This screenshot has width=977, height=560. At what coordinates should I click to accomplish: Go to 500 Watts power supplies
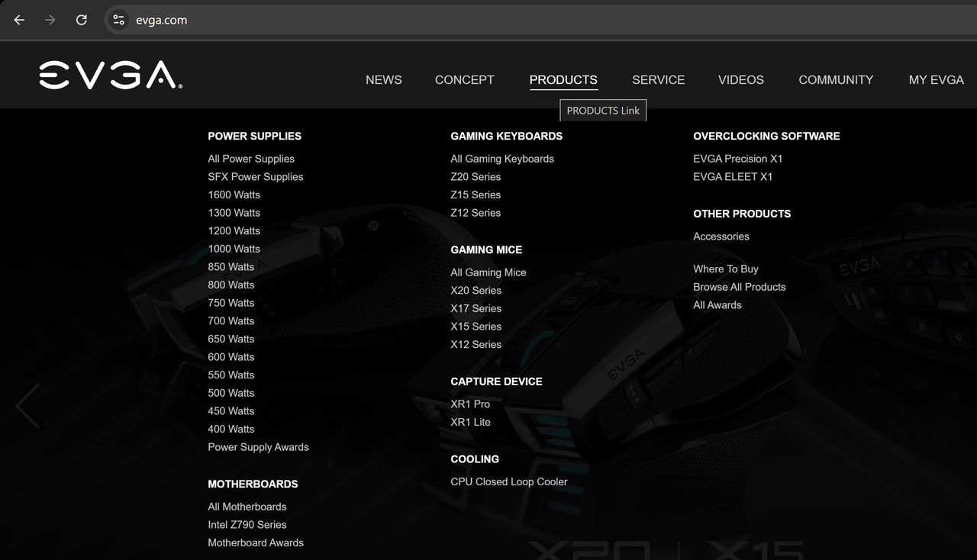coord(231,393)
